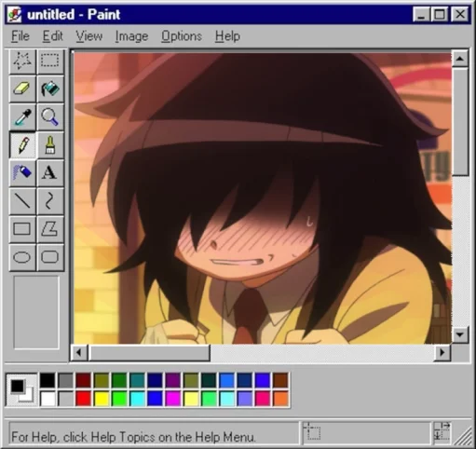Activate the Pick Color eyedropper tool
The image size is (476, 449).
click(22, 116)
